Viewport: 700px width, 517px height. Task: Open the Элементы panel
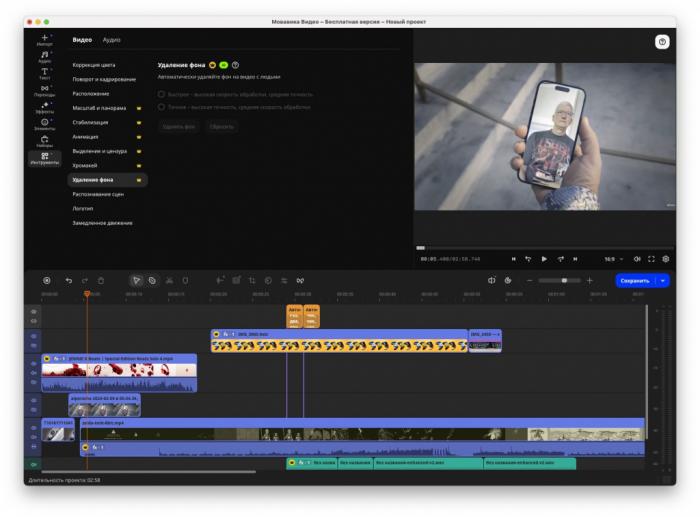44,124
